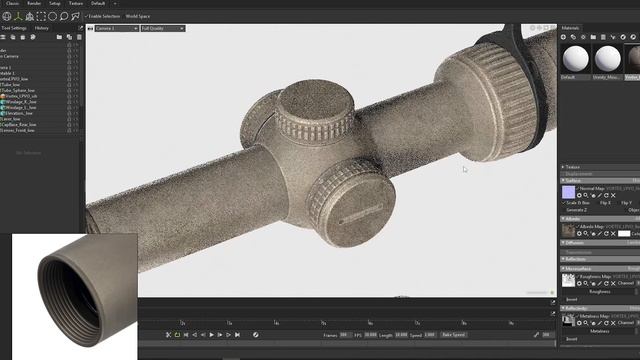Select the Scale tool icon
Viewport: 640px width, 360px height.
pyautogui.click(x=30, y=16)
